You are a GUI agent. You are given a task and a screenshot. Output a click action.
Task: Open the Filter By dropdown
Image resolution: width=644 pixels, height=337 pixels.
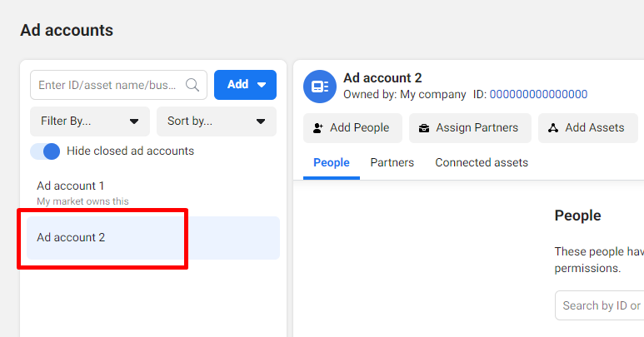click(90, 121)
